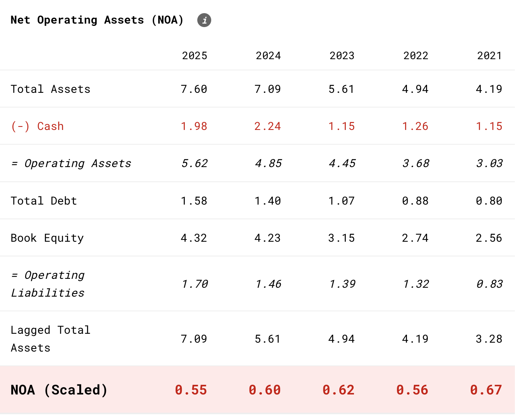Click the info icon beside the NOA title
Viewport: 523px width, 420px height.
(x=204, y=20)
